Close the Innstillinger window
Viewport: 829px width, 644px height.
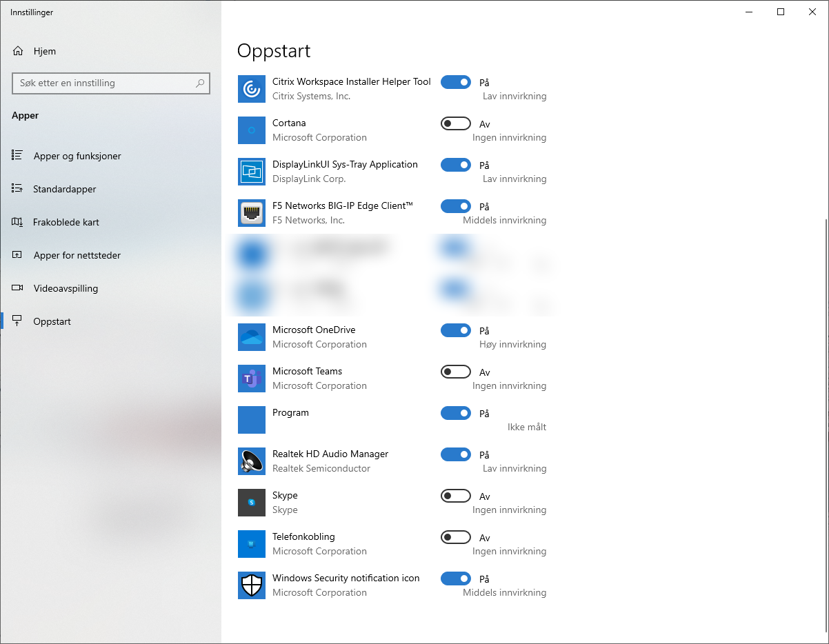point(812,11)
